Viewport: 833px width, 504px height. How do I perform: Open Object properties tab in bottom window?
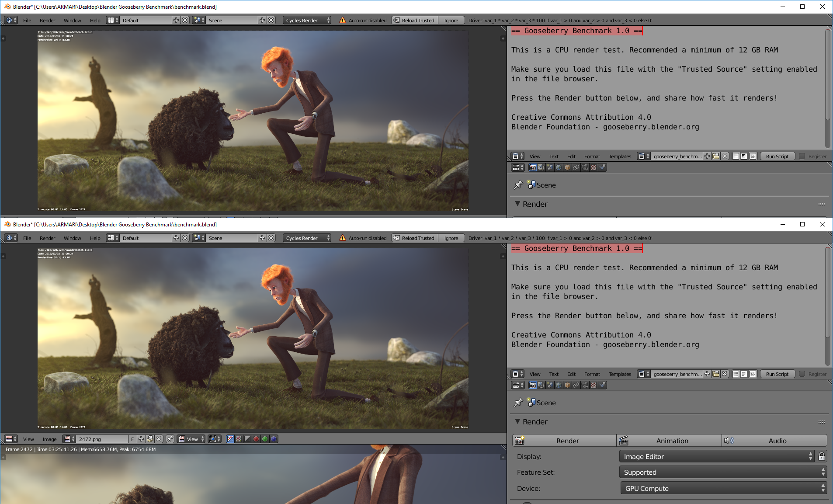point(567,385)
